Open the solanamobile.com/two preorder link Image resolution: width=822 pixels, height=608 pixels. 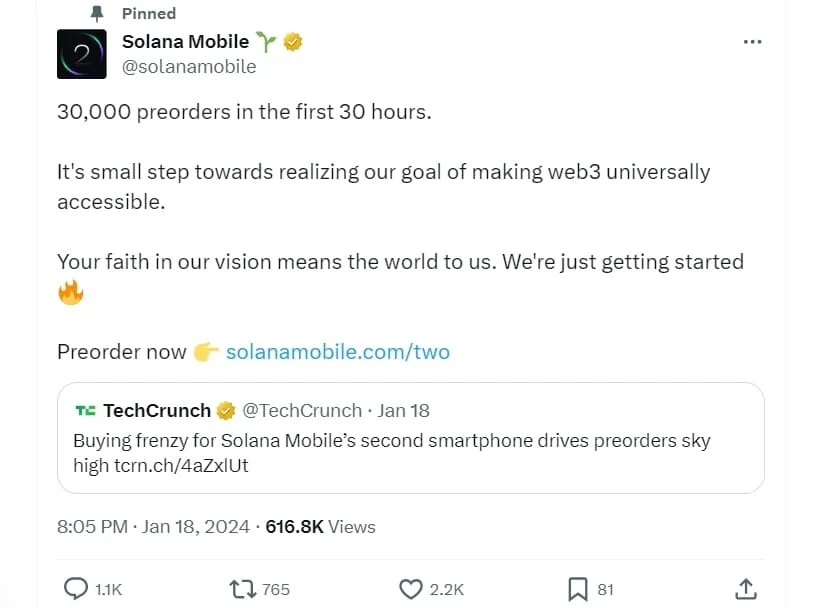pos(338,352)
